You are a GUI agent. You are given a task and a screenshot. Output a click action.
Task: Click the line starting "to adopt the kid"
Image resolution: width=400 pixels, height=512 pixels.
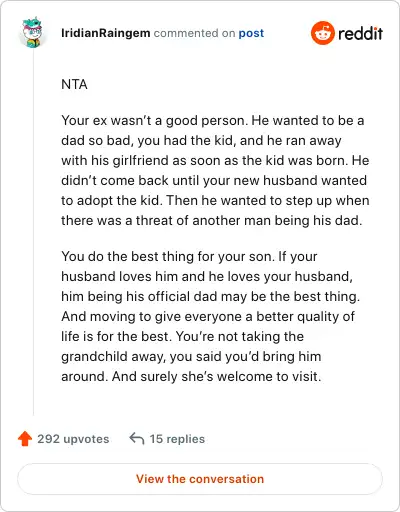[215, 200]
